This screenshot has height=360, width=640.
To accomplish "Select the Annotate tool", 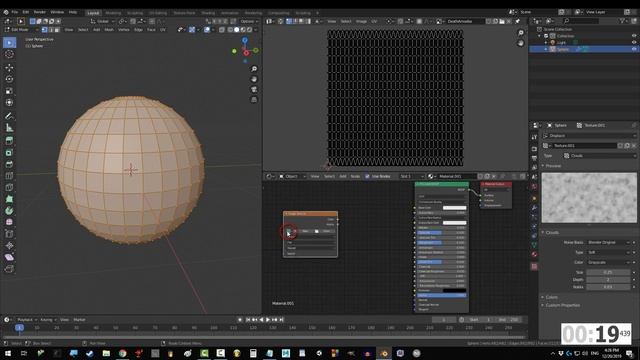I will pos(9,116).
